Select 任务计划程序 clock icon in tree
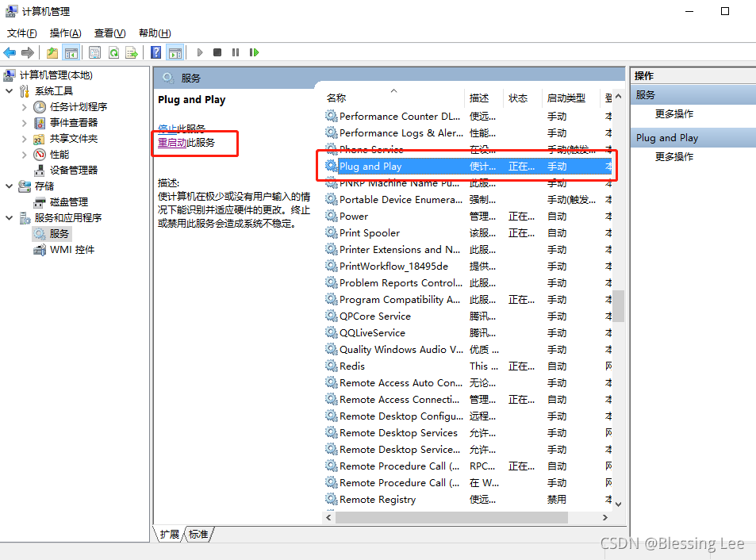756x560 pixels. click(x=40, y=107)
